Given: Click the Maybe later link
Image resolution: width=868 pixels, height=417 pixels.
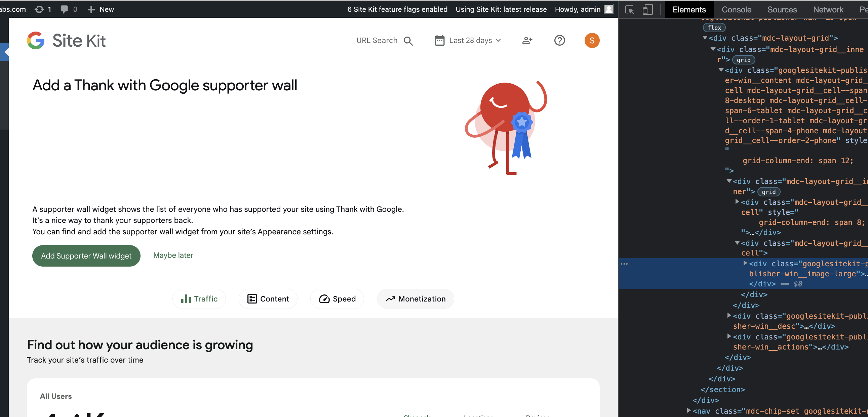Looking at the screenshot, I should coord(173,255).
